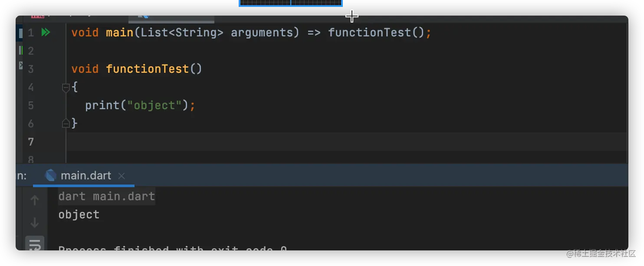Click the Up the Stack Trace arrow
644x266 pixels.
35,200
